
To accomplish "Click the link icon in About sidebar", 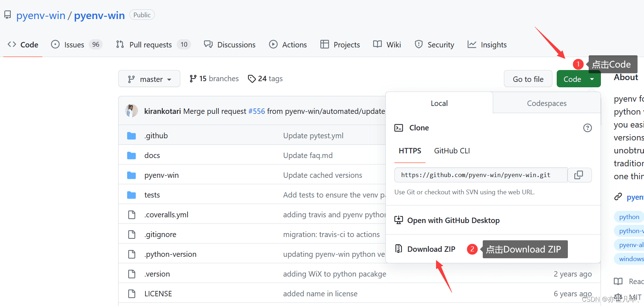I will [618, 196].
